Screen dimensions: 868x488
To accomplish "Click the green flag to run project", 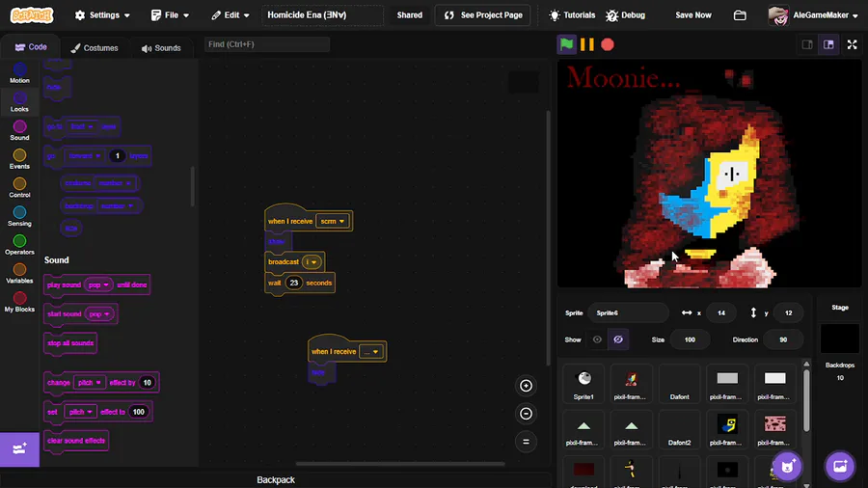I will (x=566, y=44).
